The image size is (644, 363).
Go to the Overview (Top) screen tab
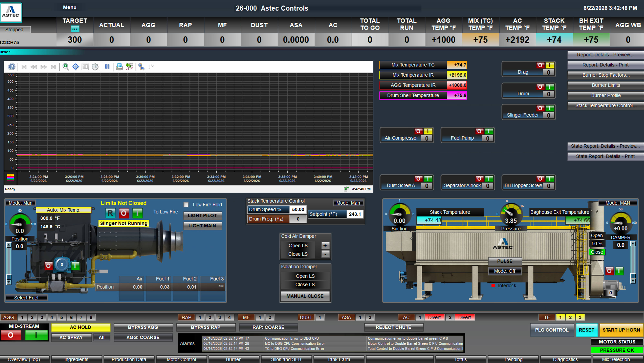[24, 359]
